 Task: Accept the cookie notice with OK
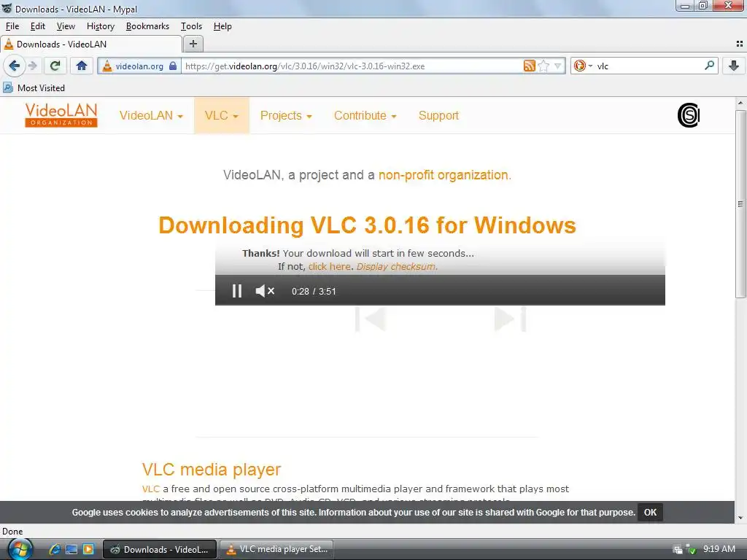coord(650,513)
